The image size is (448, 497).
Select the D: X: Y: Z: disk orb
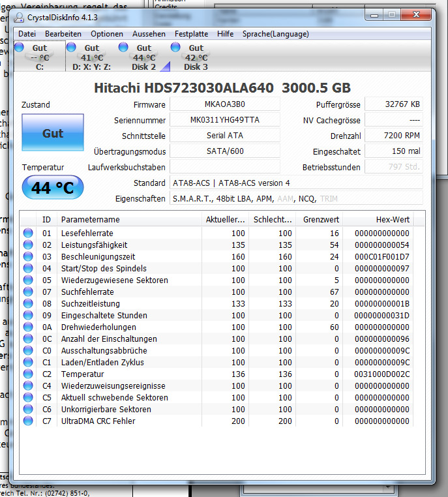pos(71,47)
